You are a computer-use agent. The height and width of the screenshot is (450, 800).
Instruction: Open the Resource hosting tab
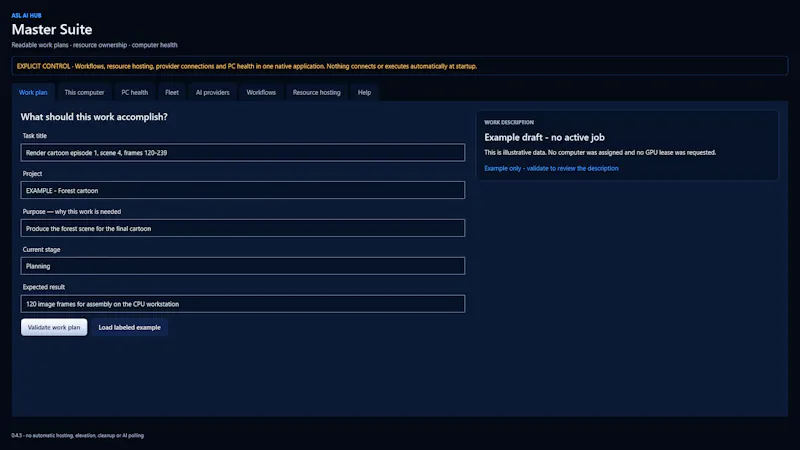(316, 92)
